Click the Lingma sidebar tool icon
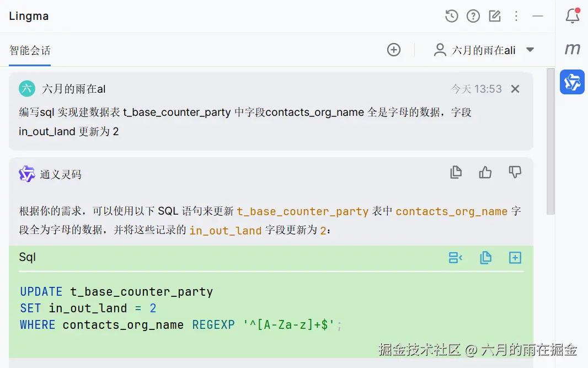The image size is (588, 368). pyautogui.click(x=572, y=82)
